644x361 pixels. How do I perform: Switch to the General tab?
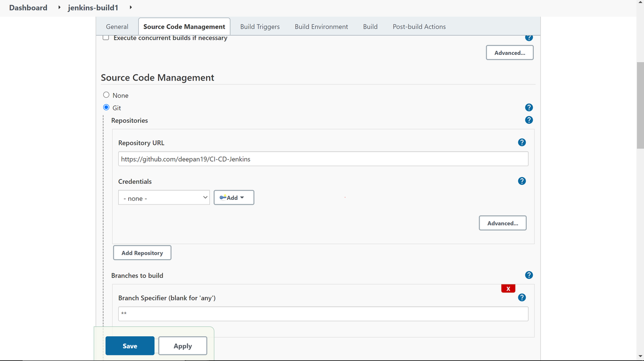pos(117,27)
